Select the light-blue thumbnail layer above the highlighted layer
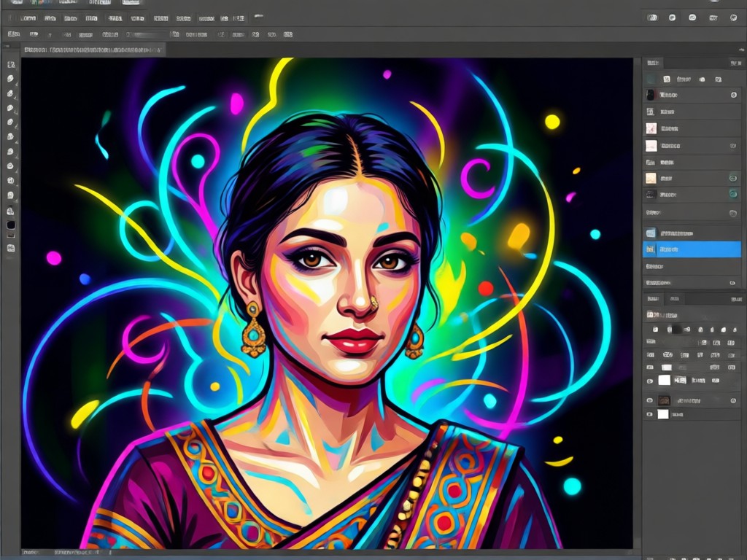The height and width of the screenshot is (560, 747). [692, 233]
